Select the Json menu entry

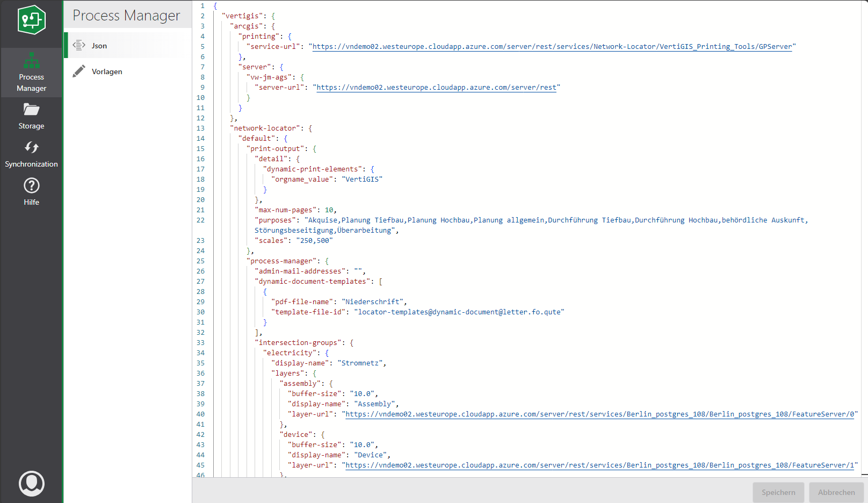click(128, 45)
